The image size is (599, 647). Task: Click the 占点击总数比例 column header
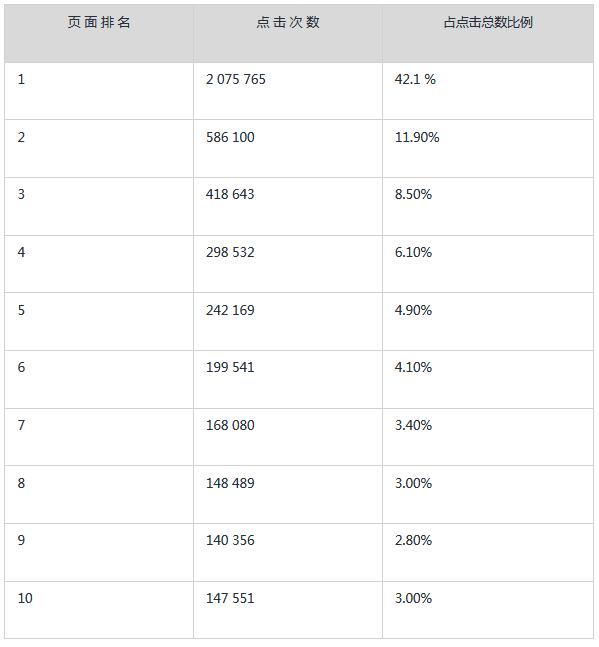488,33
